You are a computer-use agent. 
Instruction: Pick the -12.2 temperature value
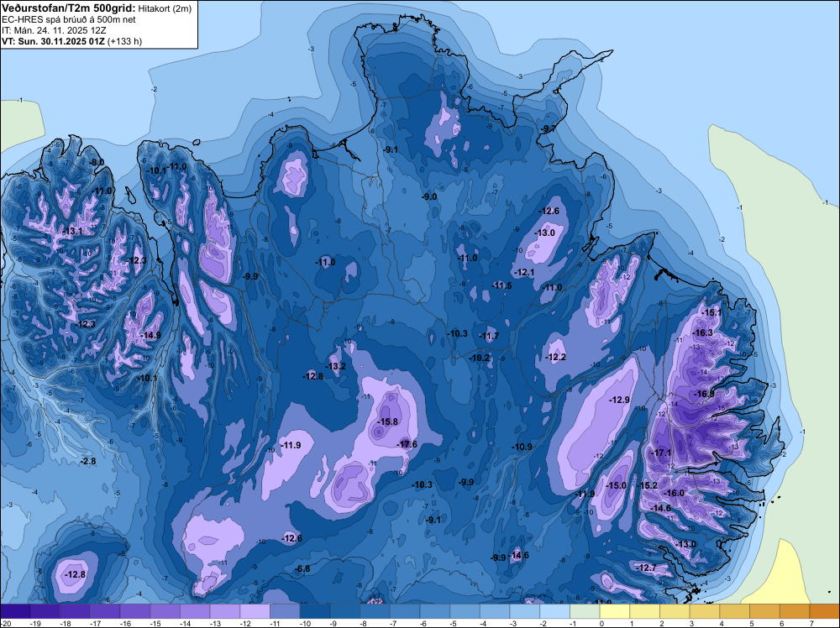(x=555, y=357)
